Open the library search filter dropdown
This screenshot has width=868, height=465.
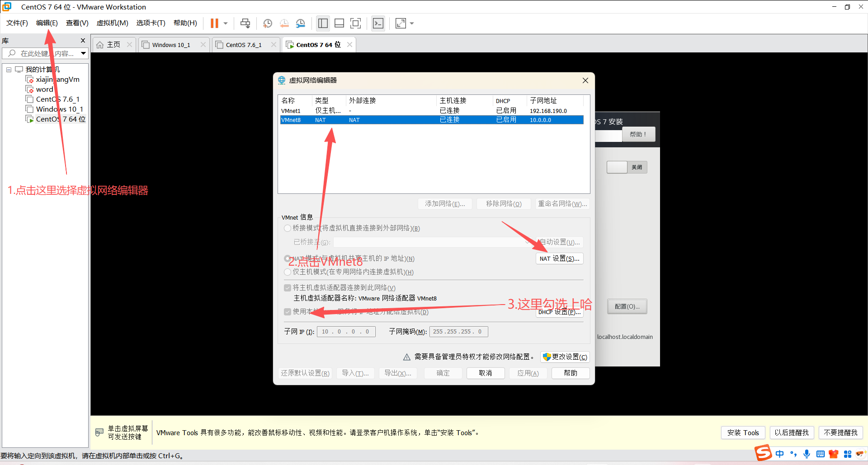coord(83,53)
